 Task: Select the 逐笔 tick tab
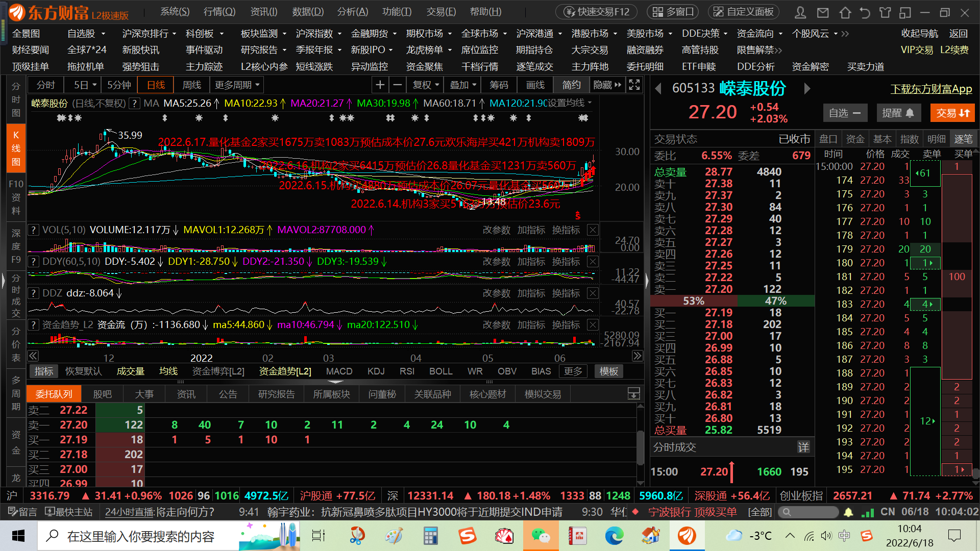pos(963,139)
